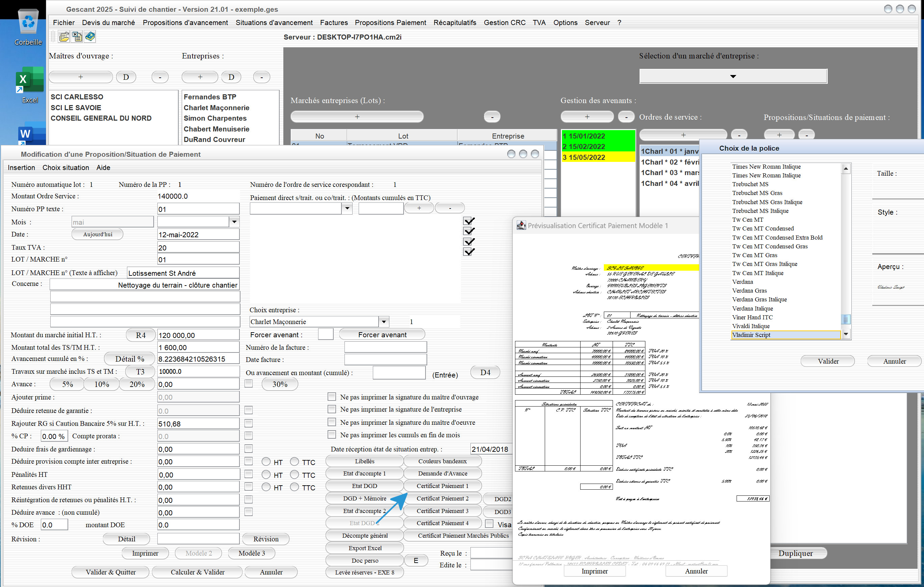Screen dimensions: 924x587
Task: Click the Aujourd'hui date button
Action: [x=98, y=234]
